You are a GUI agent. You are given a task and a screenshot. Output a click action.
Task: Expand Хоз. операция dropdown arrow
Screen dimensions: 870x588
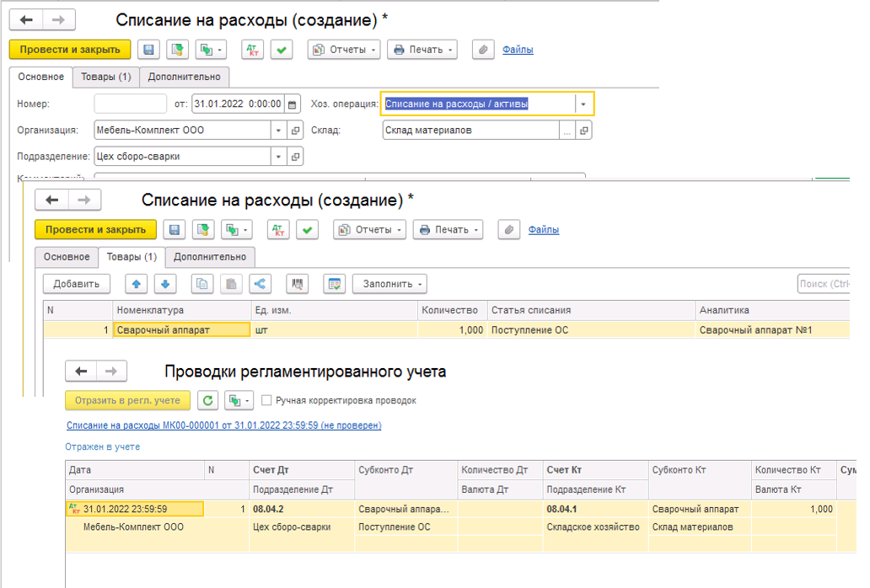(583, 104)
